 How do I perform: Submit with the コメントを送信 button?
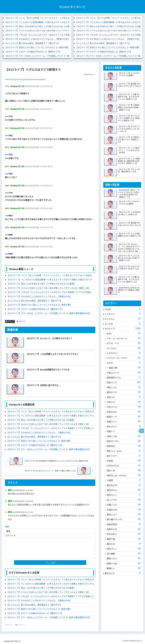click(50, 562)
